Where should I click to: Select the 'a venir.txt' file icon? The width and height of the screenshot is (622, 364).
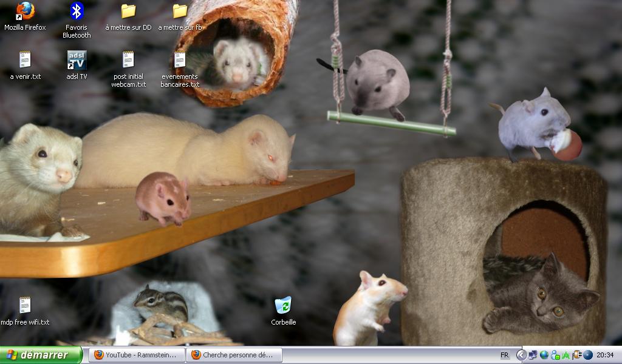click(25, 60)
